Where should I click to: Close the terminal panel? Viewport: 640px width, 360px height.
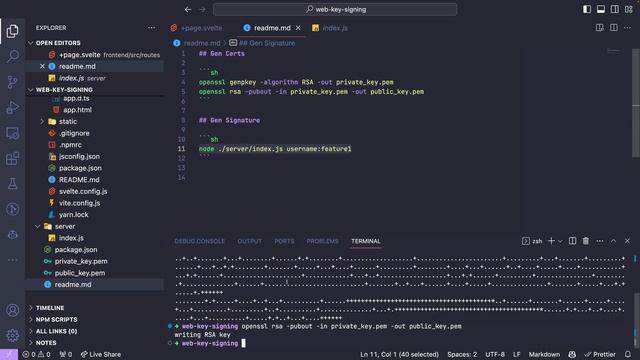pos(627,241)
